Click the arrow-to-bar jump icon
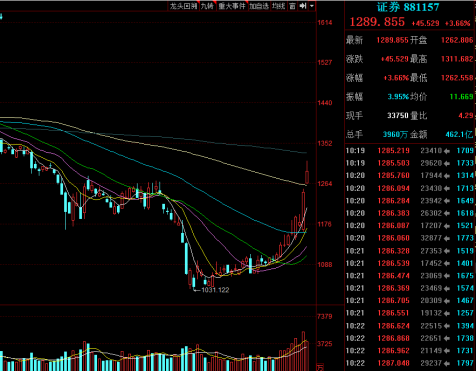The image size is (476, 371). pyautogui.click(x=303, y=6)
